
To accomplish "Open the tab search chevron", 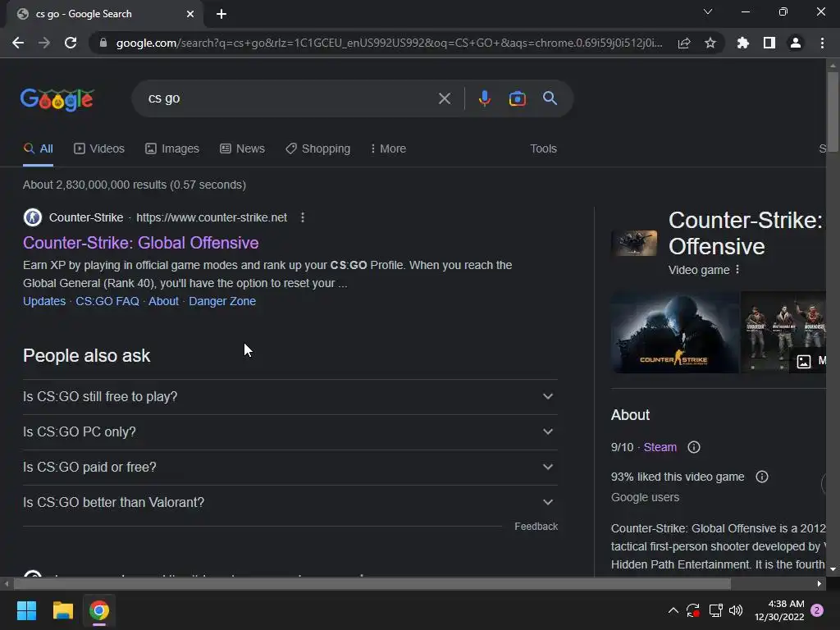I will 708,11.
